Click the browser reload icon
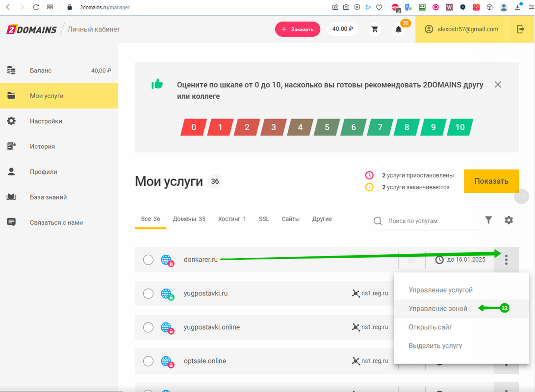The image size is (535, 392). point(36,7)
